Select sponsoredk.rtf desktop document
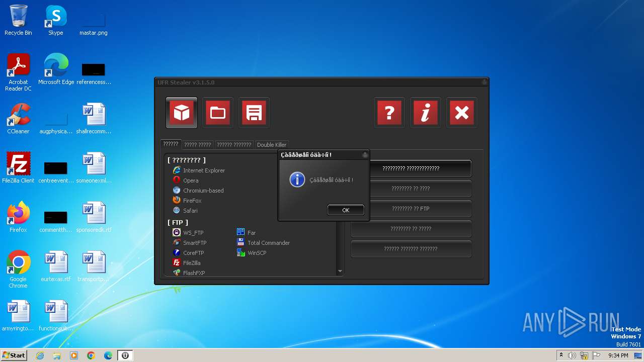644x362 pixels. [x=94, y=217]
